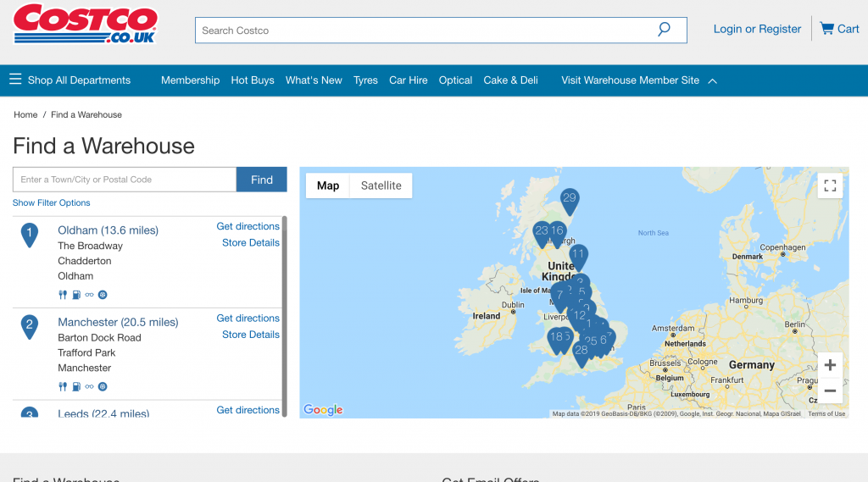868x482 pixels.
Task: Switch map to Map view
Action: [328, 186]
